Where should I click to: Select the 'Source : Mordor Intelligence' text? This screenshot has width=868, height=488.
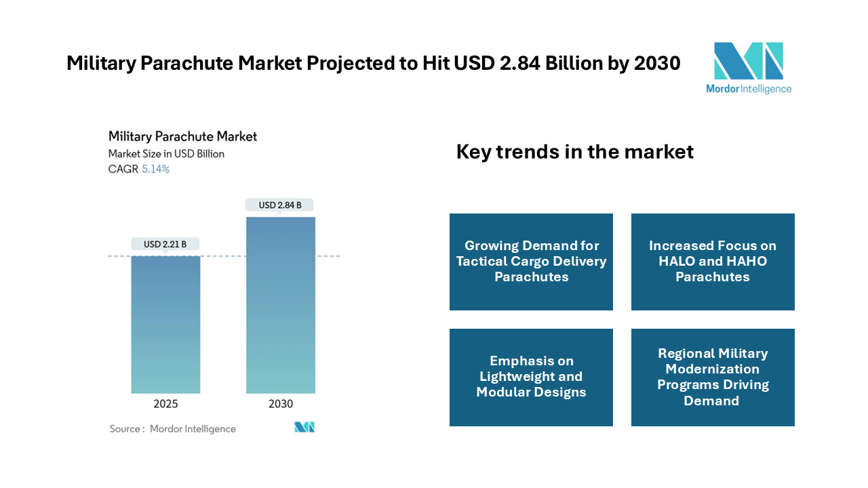pyautogui.click(x=173, y=429)
